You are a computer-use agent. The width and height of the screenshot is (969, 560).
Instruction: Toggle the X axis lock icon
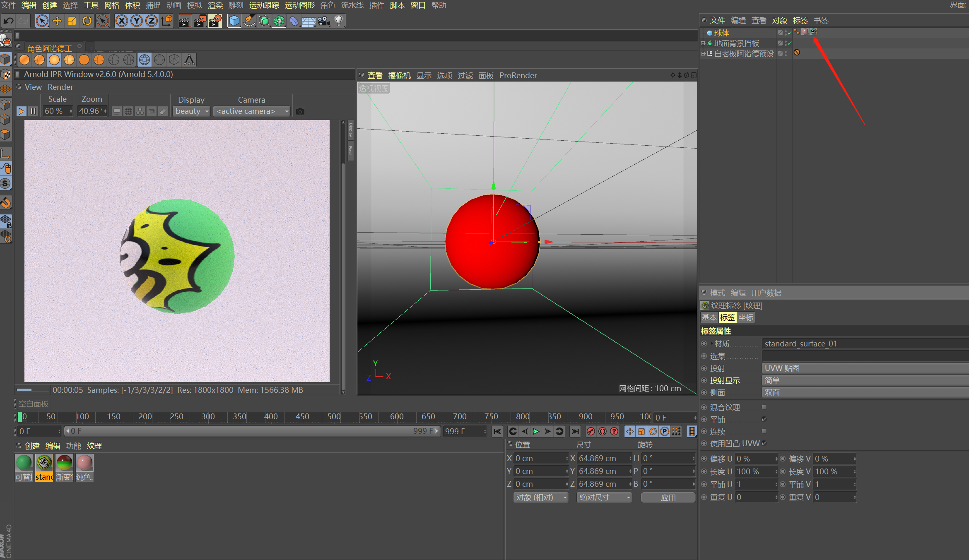[x=122, y=21]
